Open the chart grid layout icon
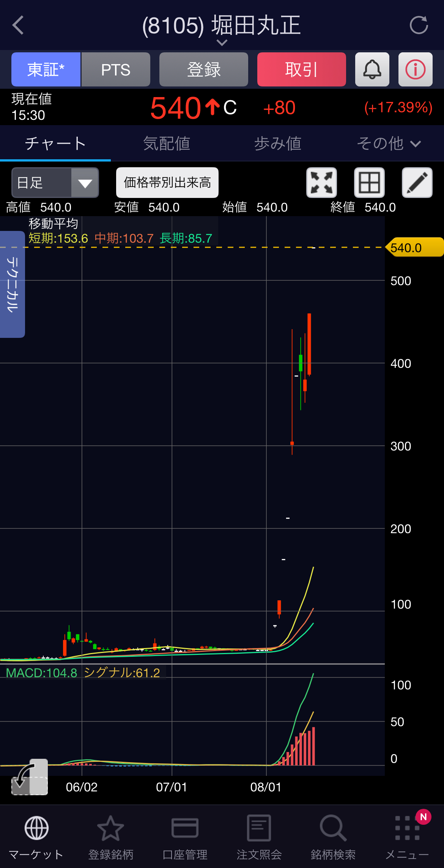444x868 pixels. pyautogui.click(x=370, y=183)
